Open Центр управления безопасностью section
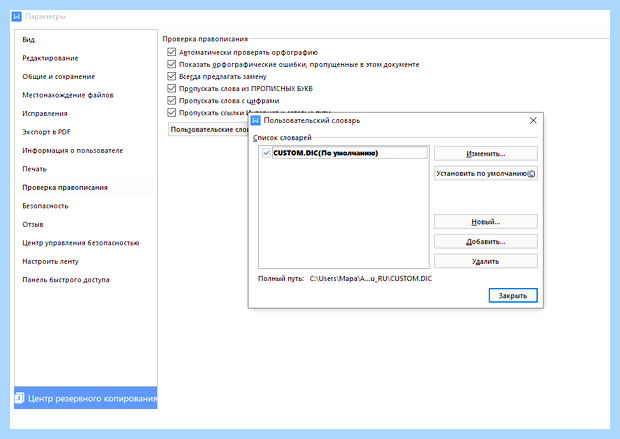This screenshot has height=439, width=620. pos(81,243)
